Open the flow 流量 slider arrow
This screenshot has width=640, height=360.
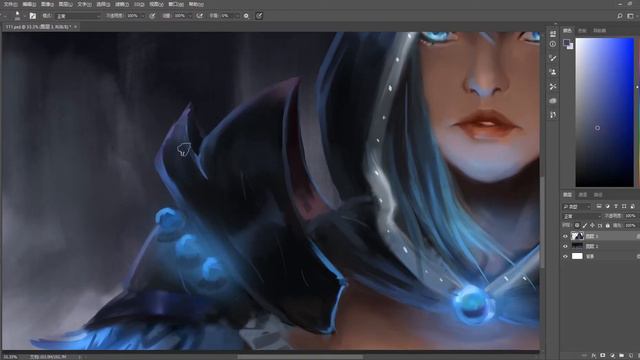click(190, 16)
